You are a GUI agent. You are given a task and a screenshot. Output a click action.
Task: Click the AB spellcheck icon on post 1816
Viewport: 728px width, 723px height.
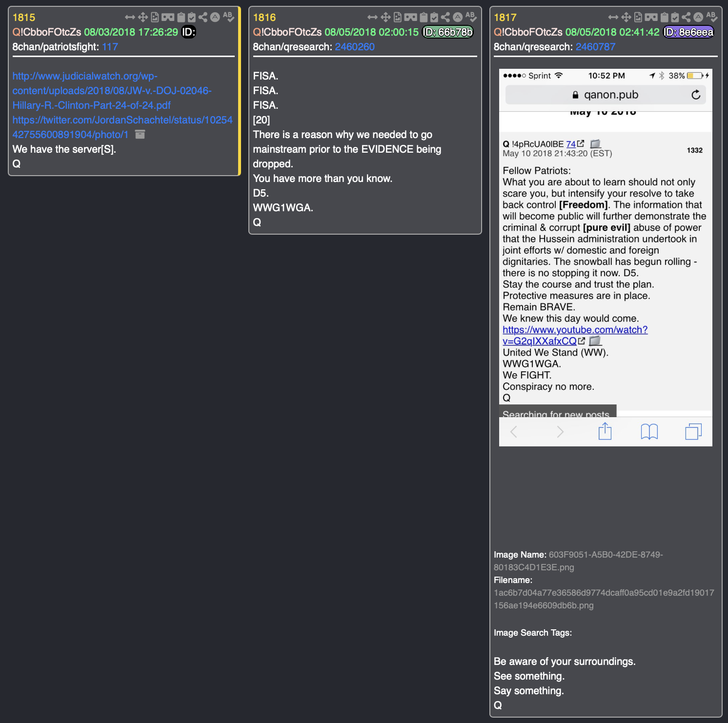point(471,17)
